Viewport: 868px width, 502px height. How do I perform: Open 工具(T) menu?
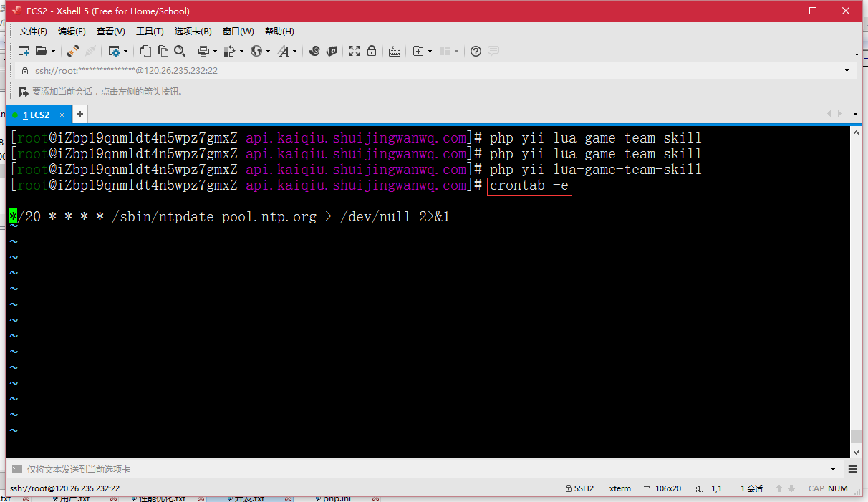pos(150,32)
